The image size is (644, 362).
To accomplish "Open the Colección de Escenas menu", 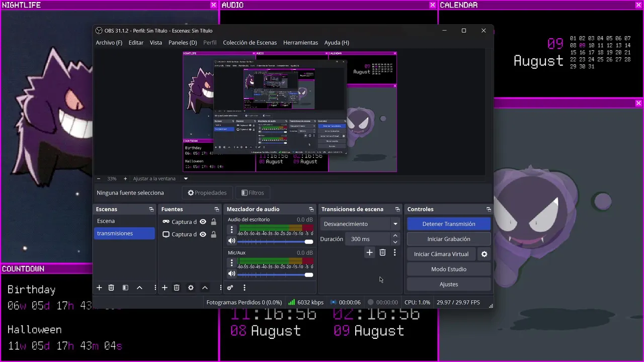I will (250, 43).
